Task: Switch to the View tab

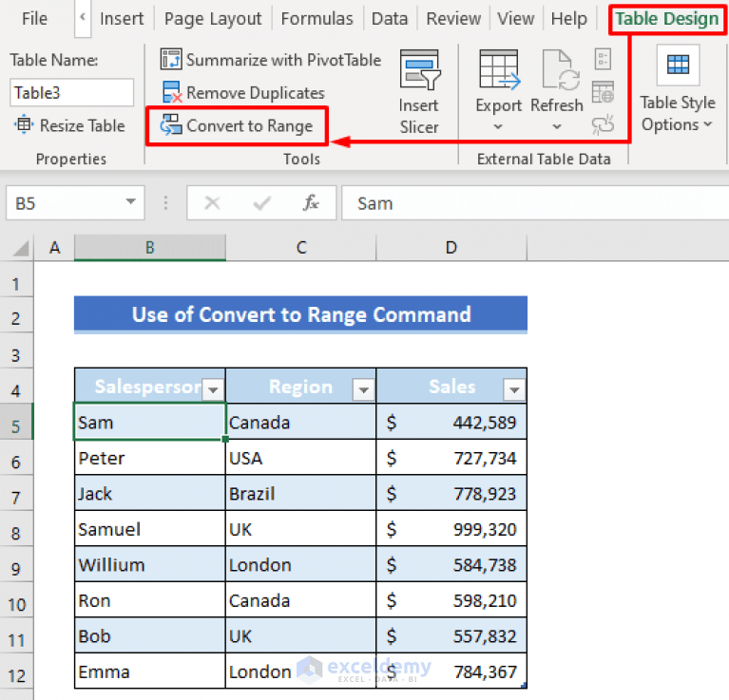Action: coord(515,19)
